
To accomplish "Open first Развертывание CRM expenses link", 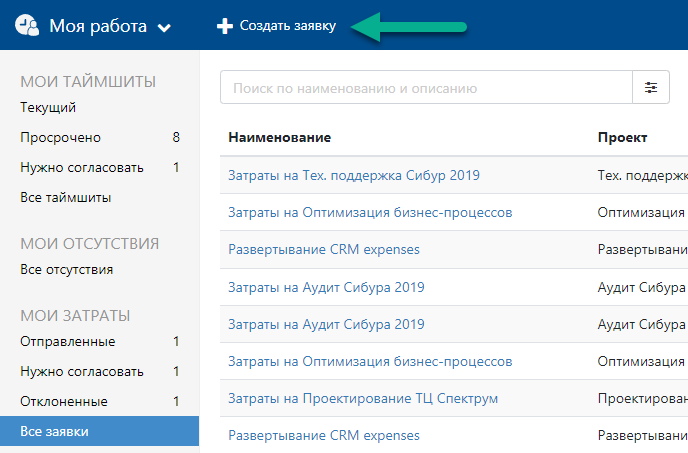I will 324,249.
